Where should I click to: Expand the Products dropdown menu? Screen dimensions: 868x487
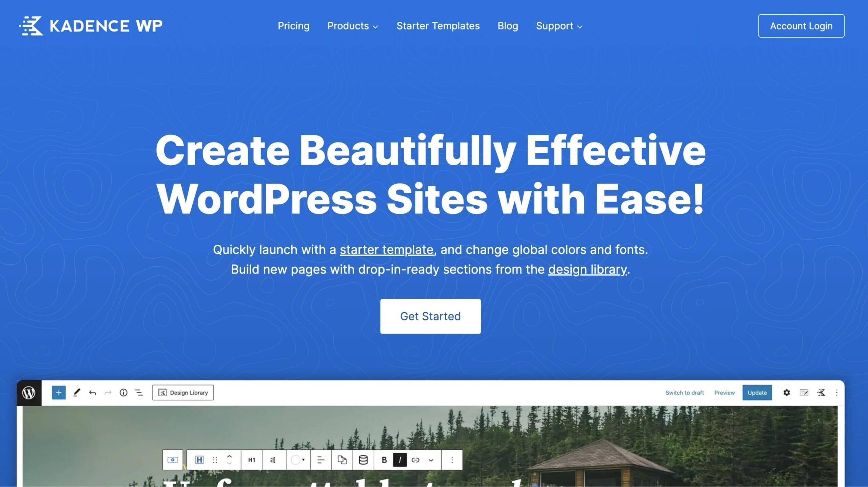(353, 26)
